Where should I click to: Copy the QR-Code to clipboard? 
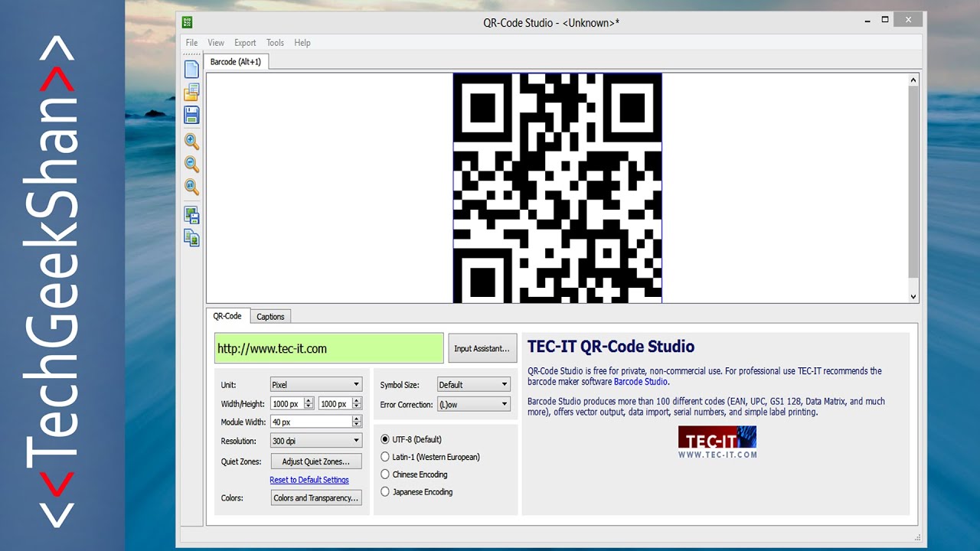click(x=191, y=238)
